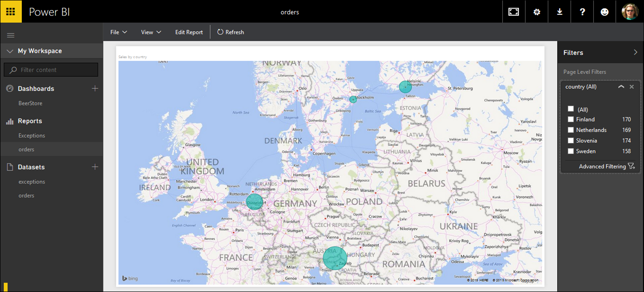Open the BeerStore dashboard
This screenshot has width=644, height=292.
(x=30, y=103)
